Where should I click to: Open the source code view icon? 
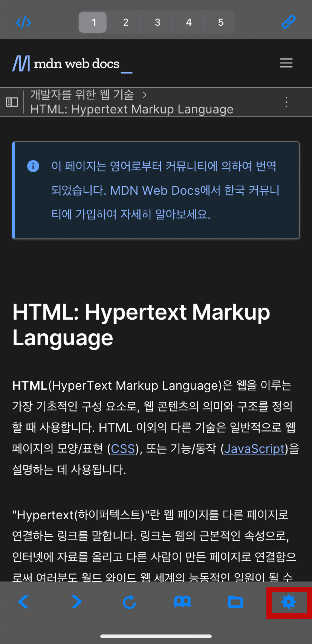23,22
